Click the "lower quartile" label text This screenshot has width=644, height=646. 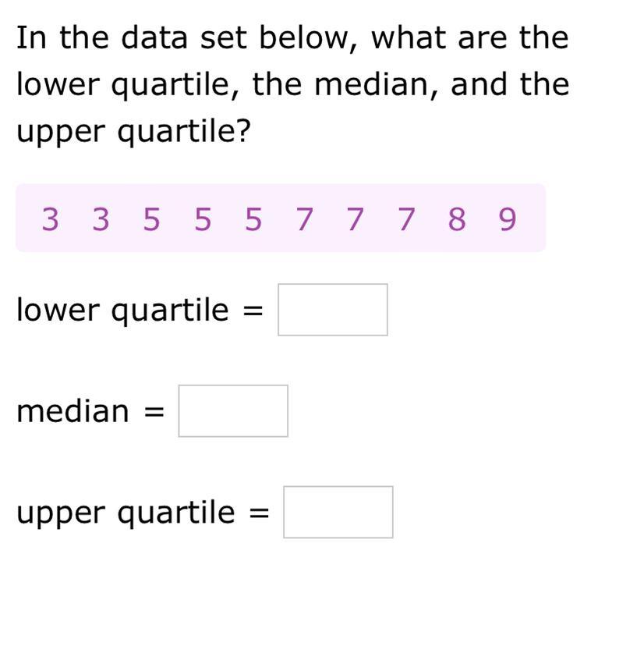[x=122, y=311]
